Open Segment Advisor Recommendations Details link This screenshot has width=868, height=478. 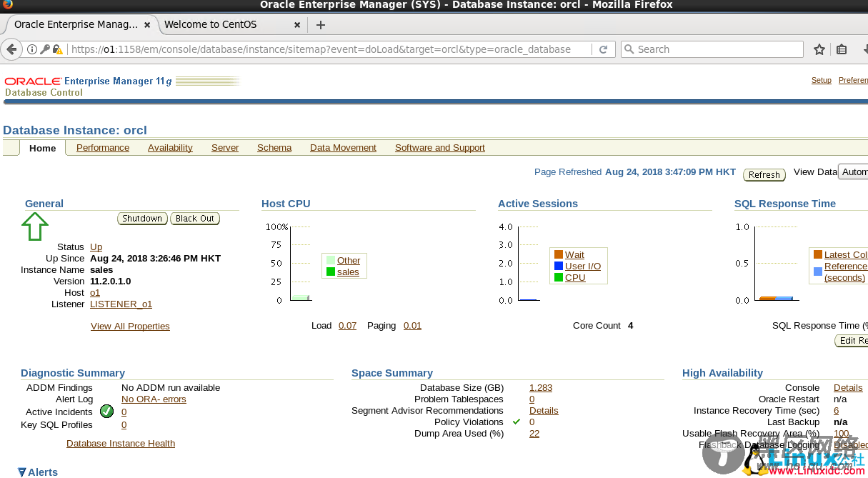(544, 411)
